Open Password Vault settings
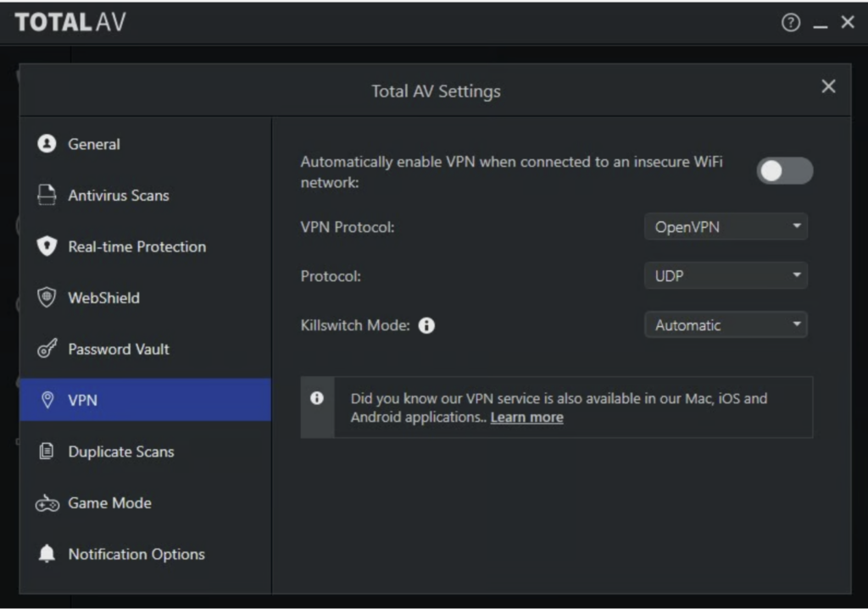 click(x=146, y=348)
